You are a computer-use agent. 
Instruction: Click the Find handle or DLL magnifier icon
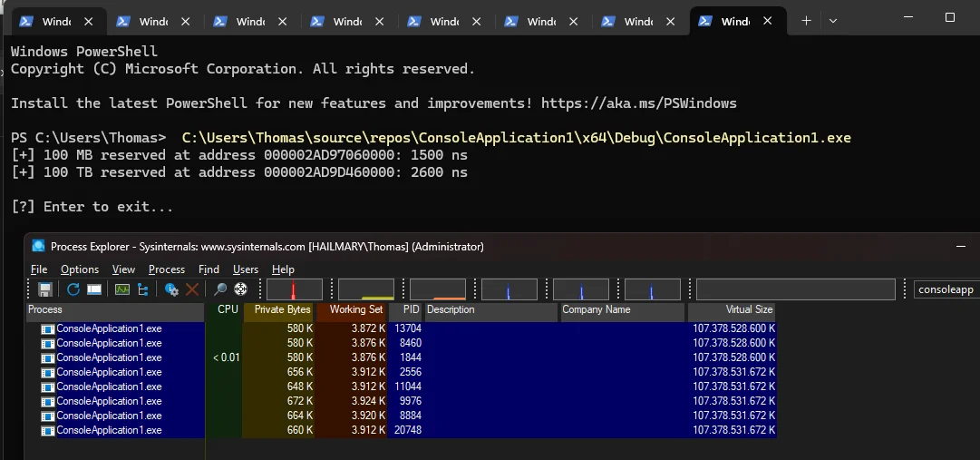point(220,289)
